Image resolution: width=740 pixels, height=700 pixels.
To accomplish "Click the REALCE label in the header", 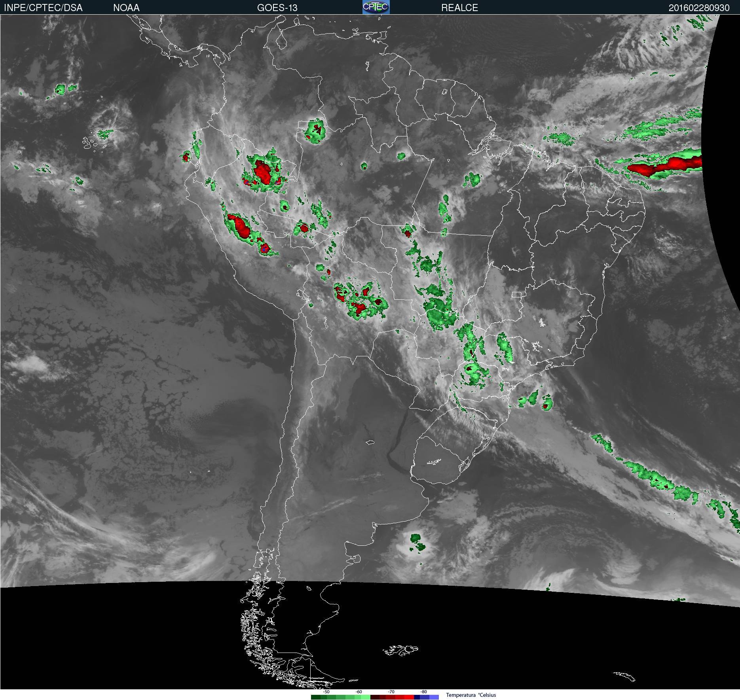I will (459, 8).
